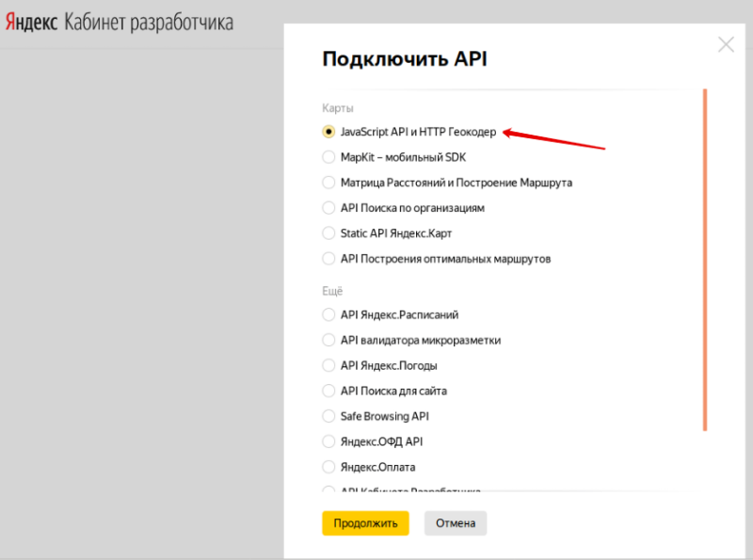
Task: Choose Матрица Расстояний и Построение Маршрута
Action: click(x=328, y=183)
